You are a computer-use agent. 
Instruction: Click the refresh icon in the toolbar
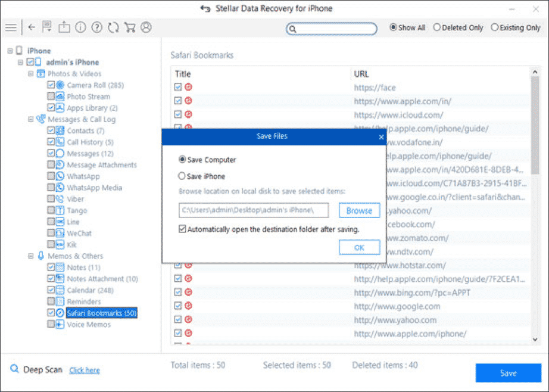tap(114, 27)
